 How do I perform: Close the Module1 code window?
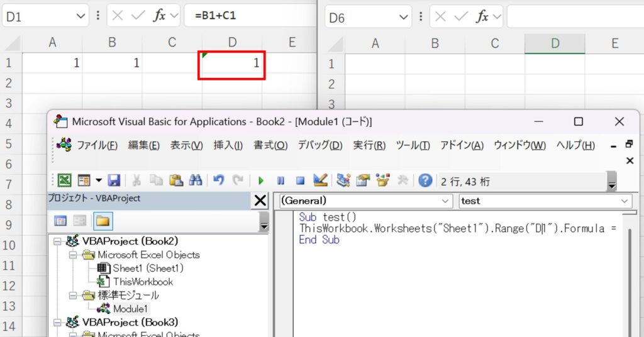(630, 161)
